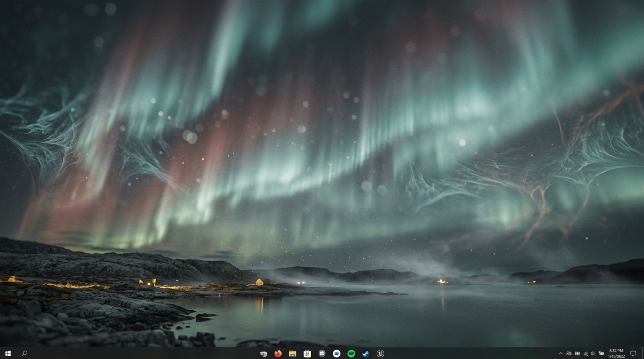Open the silver-gray app left of Firefox
This screenshot has height=359, width=644.
click(x=263, y=354)
